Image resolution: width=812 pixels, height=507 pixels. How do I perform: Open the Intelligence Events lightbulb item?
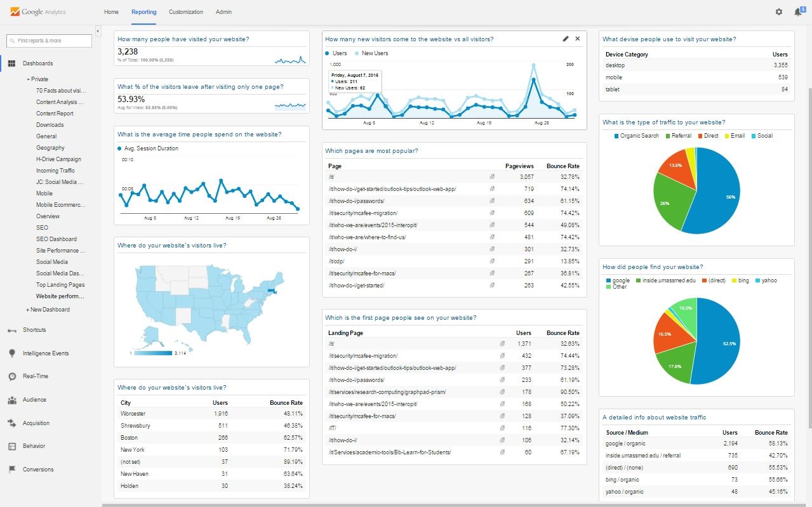click(x=11, y=353)
